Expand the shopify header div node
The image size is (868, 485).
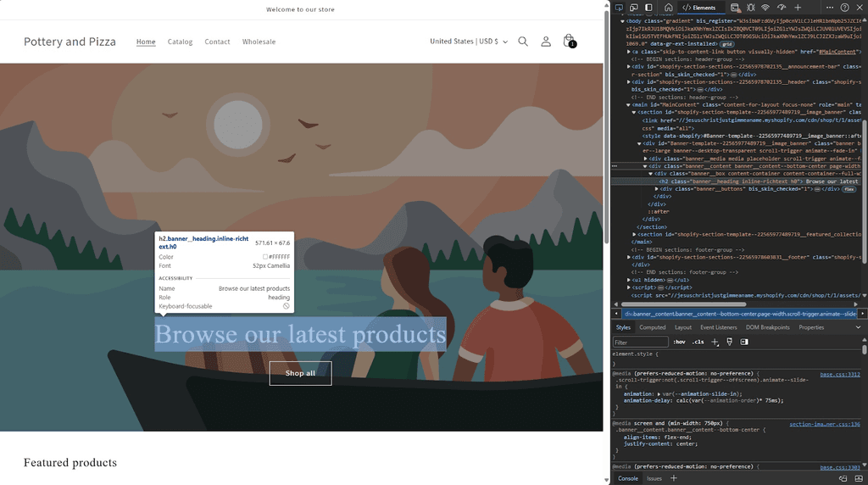click(629, 82)
